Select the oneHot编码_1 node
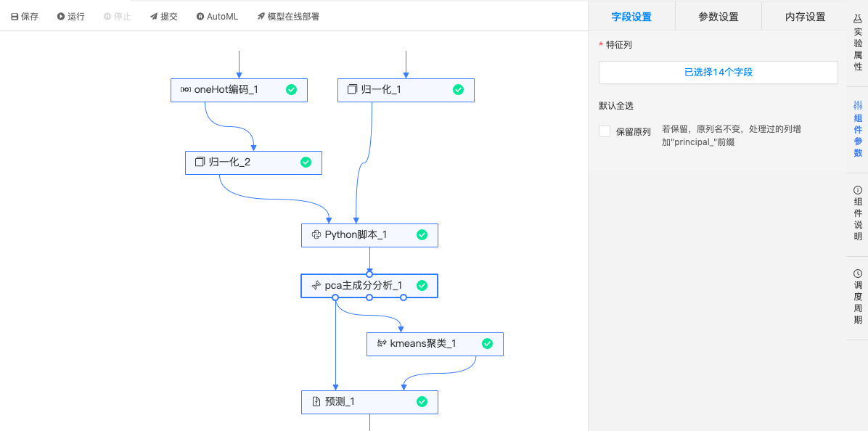Image resolution: width=868 pixels, height=431 pixels. click(239, 90)
